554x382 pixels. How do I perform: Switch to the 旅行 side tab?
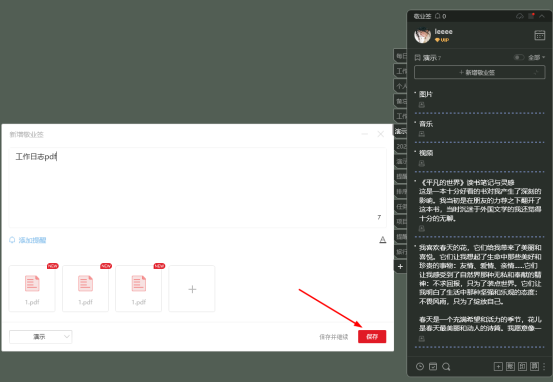pos(401,252)
